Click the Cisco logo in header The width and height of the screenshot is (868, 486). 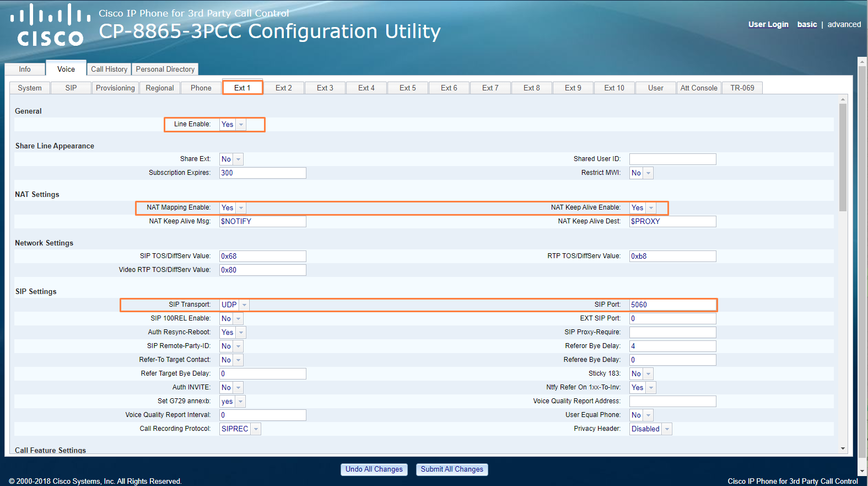pos(50,25)
